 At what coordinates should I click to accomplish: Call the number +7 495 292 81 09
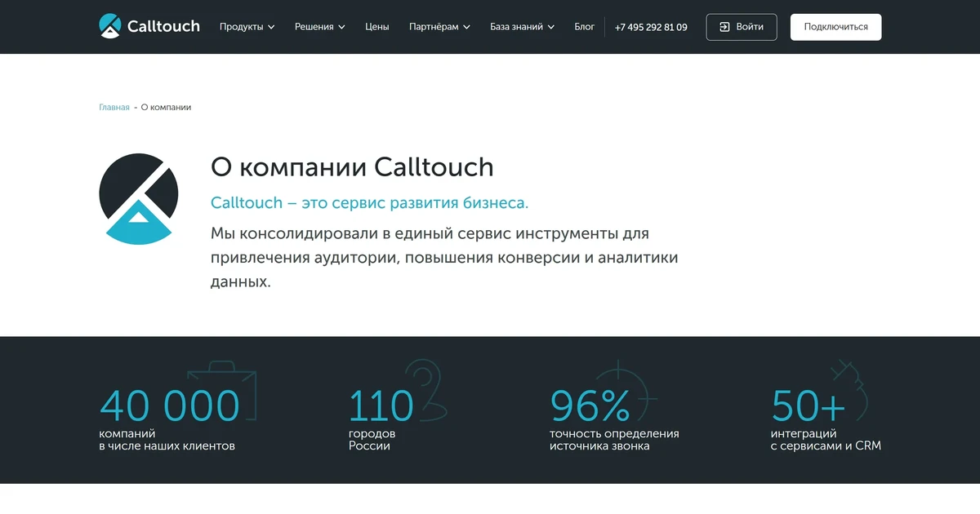click(651, 27)
